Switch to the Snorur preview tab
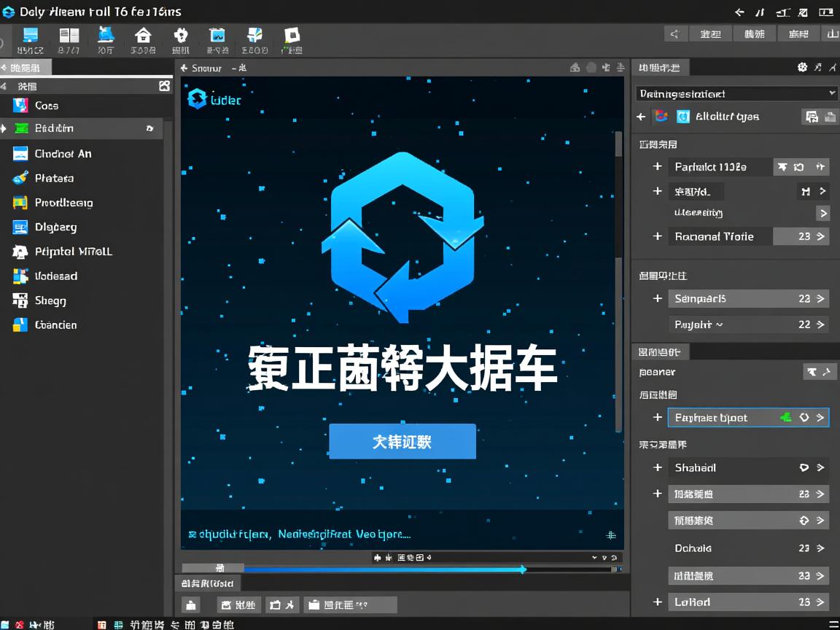The height and width of the screenshot is (630, 840). [204, 67]
